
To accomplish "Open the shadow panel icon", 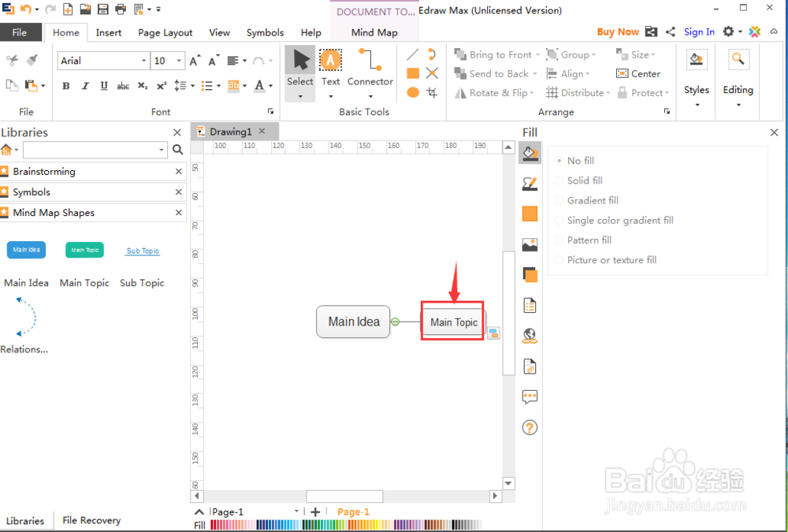I will coord(530,275).
